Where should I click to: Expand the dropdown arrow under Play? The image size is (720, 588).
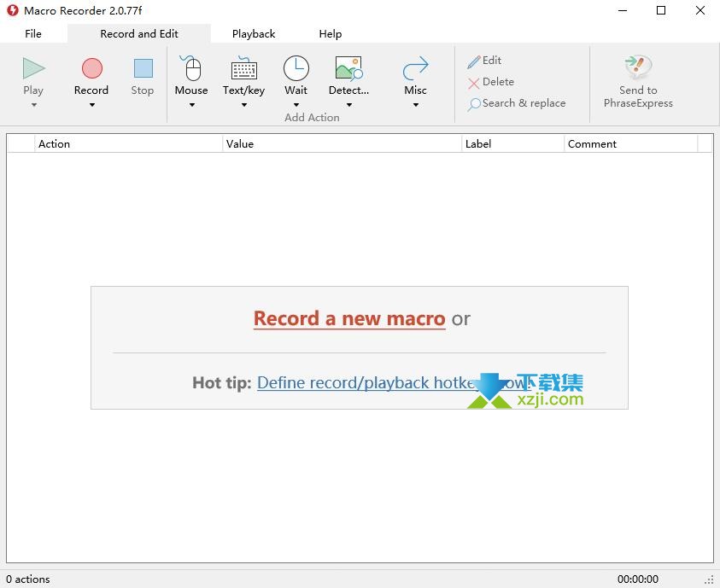point(34,105)
